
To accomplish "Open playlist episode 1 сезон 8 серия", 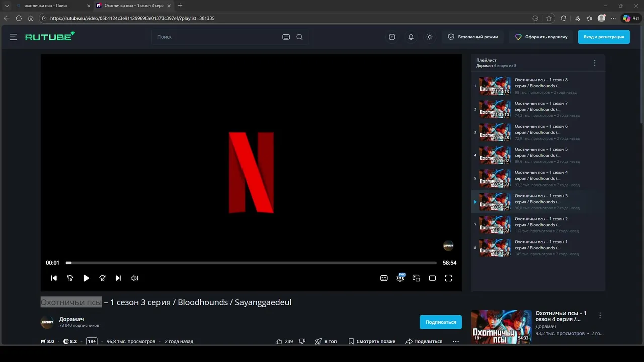I will click(x=538, y=86).
